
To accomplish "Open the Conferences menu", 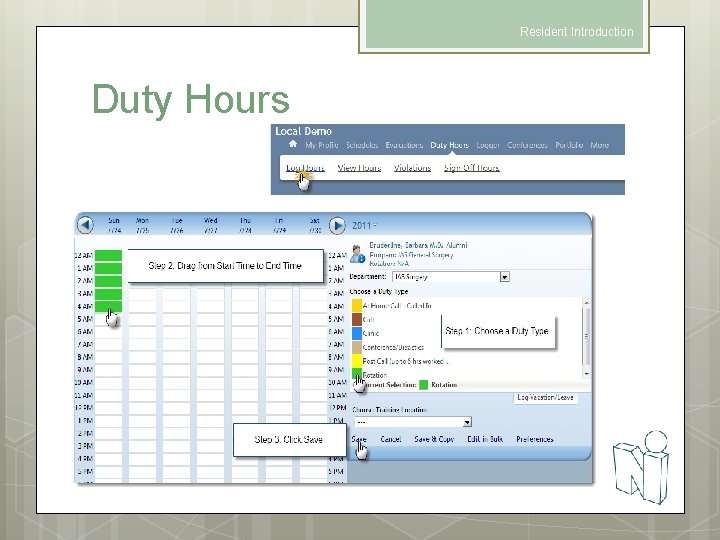I will (x=527, y=145).
